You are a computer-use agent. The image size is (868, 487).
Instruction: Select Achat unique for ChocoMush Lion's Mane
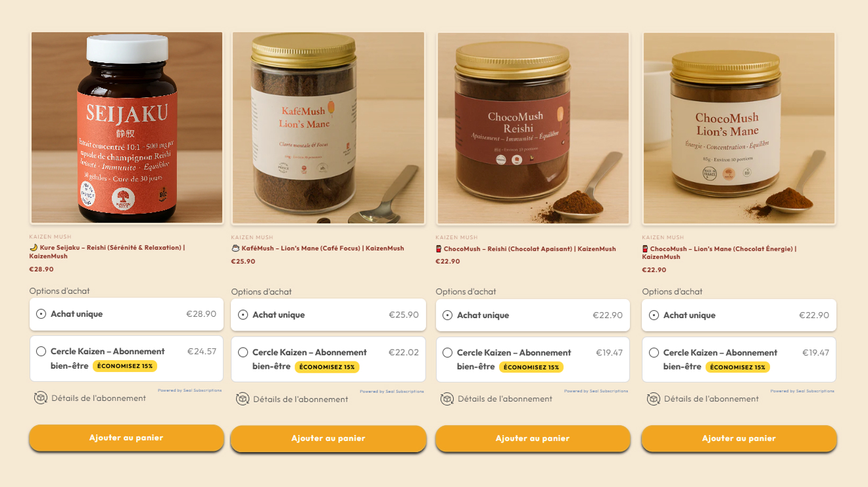tap(739, 315)
